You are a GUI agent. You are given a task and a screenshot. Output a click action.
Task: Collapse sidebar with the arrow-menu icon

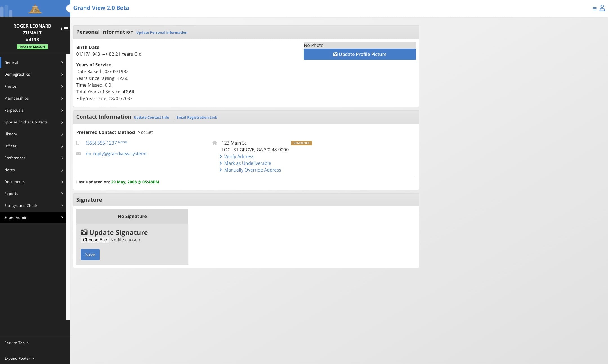click(64, 29)
